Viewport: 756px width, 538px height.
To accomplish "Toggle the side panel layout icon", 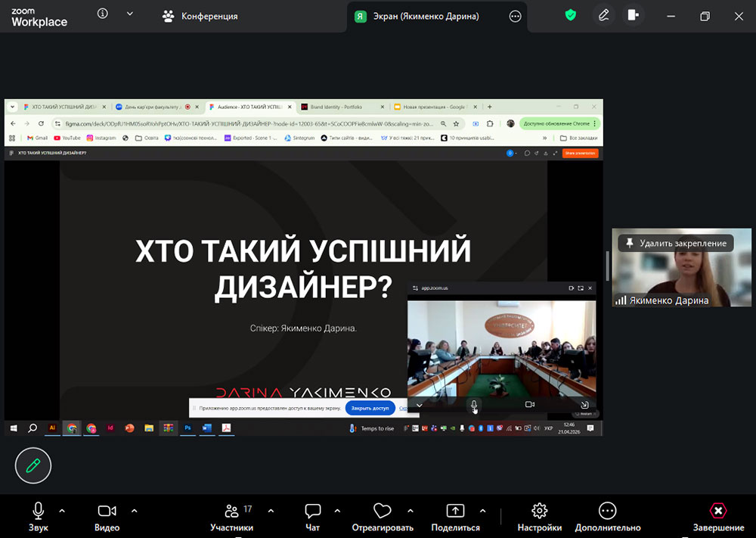I will [634, 15].
